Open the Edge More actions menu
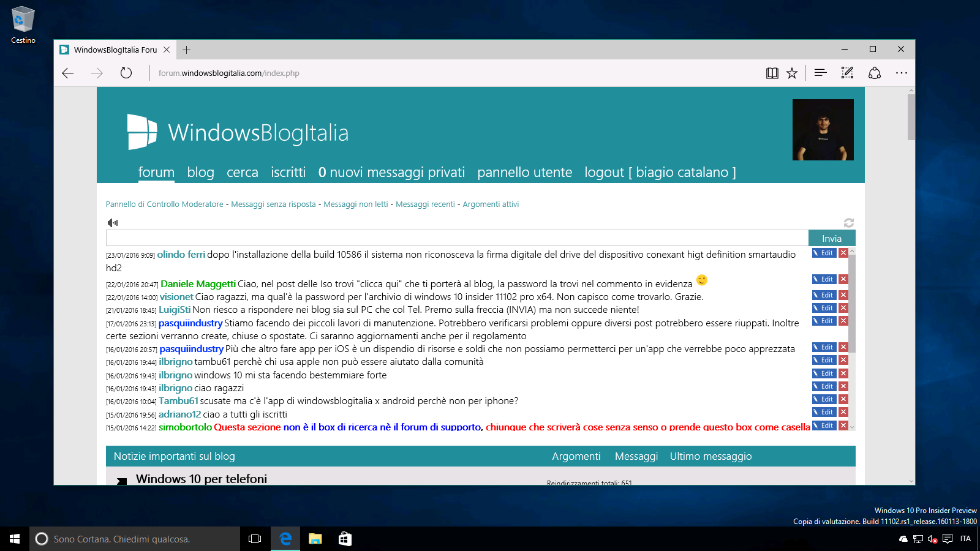Screen dimensions: 980x551 (902, 73)
